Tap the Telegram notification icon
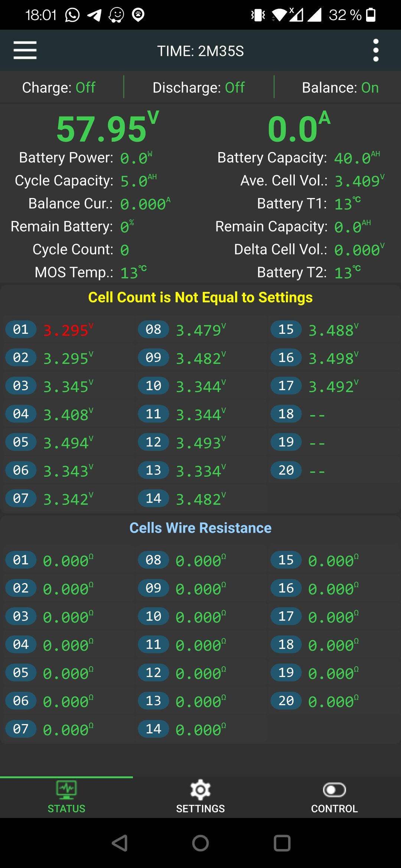 [x=94, y=15]
